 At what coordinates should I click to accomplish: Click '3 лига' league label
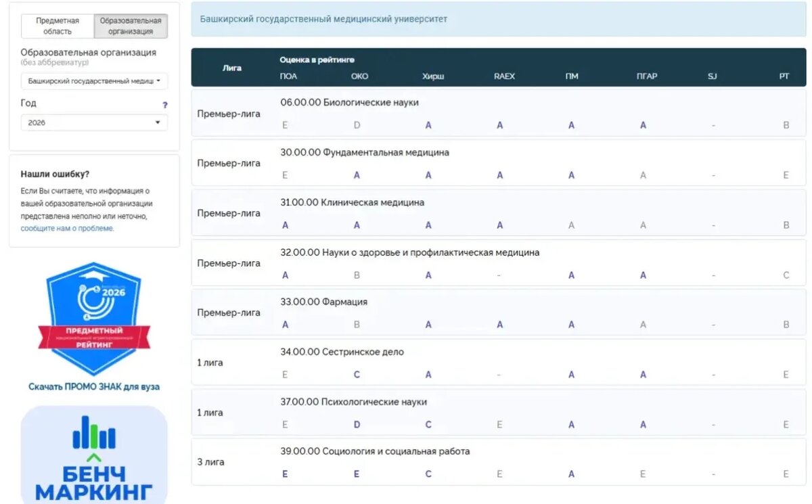(x=210, y=462)
